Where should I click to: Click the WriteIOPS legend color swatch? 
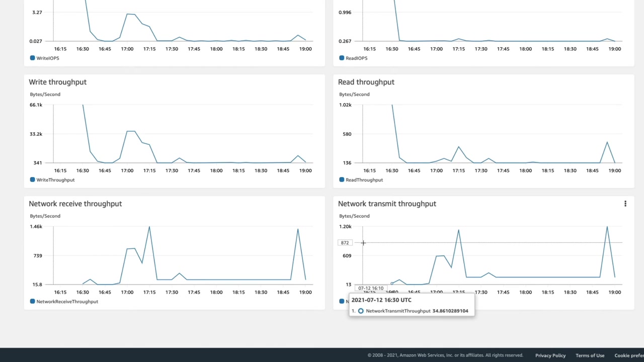tap(33, 58)
